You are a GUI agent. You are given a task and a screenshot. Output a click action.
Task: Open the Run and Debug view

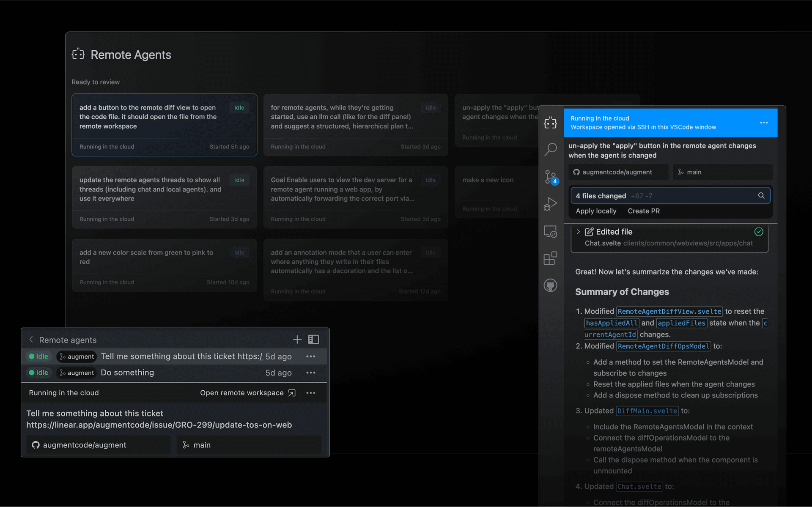click(x=550, y=204)
